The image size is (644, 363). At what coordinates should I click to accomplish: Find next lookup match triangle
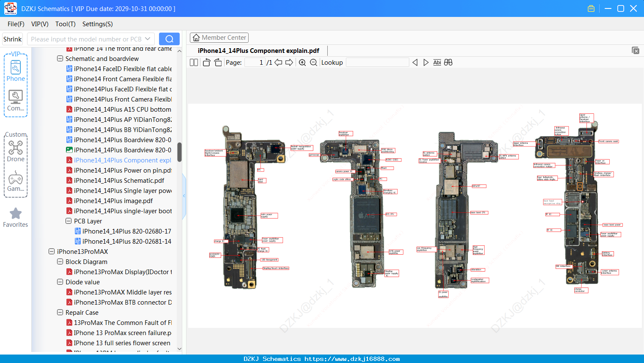(x=426, y=63)
